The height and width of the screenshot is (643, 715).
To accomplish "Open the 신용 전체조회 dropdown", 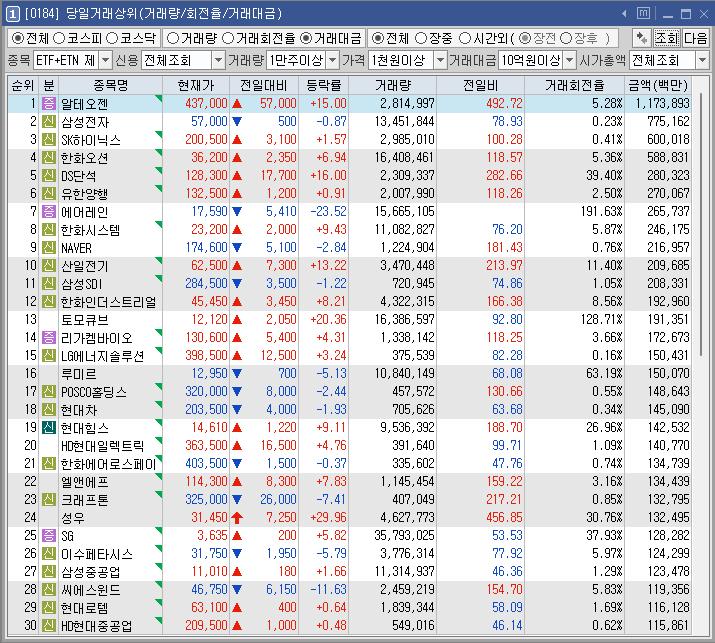I will [x=219, y=60].
